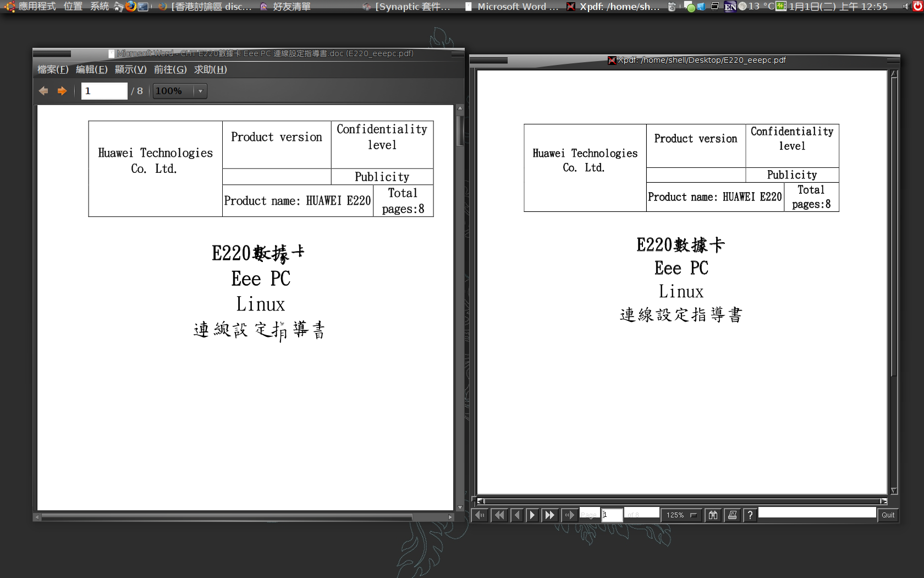Open Find with the binoculars icon
This screenshot has width=924, height=578.
click(713, 515)
